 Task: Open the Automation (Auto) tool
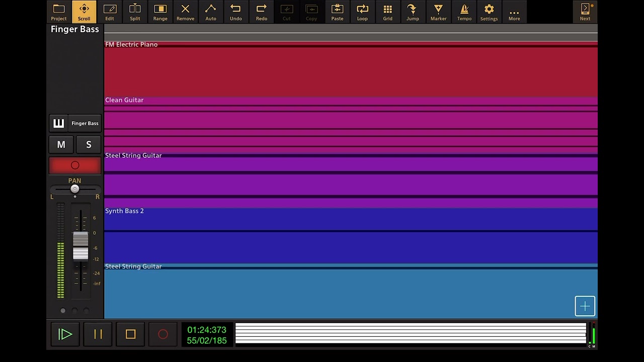211,12
